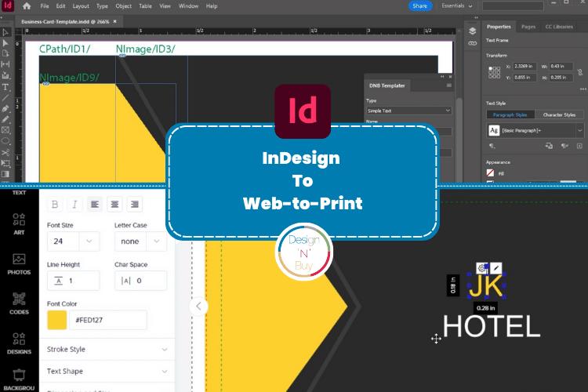
Task: Enable center text alignment
Action: coord(114,205)
